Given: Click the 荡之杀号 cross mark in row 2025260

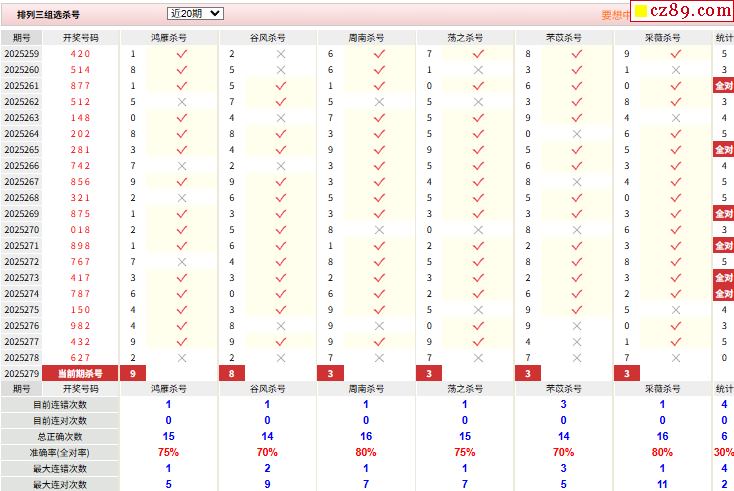Looking at the screenshot, I should (478, 70).
